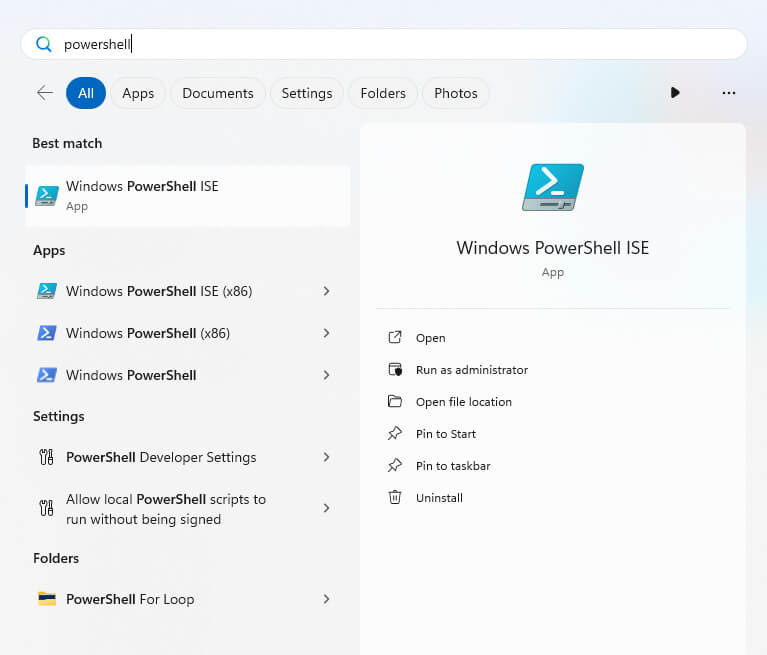This screenshot has width=767, height=655.
Task: Pin PowerShell ISE to Start
Action: (445, 434)
